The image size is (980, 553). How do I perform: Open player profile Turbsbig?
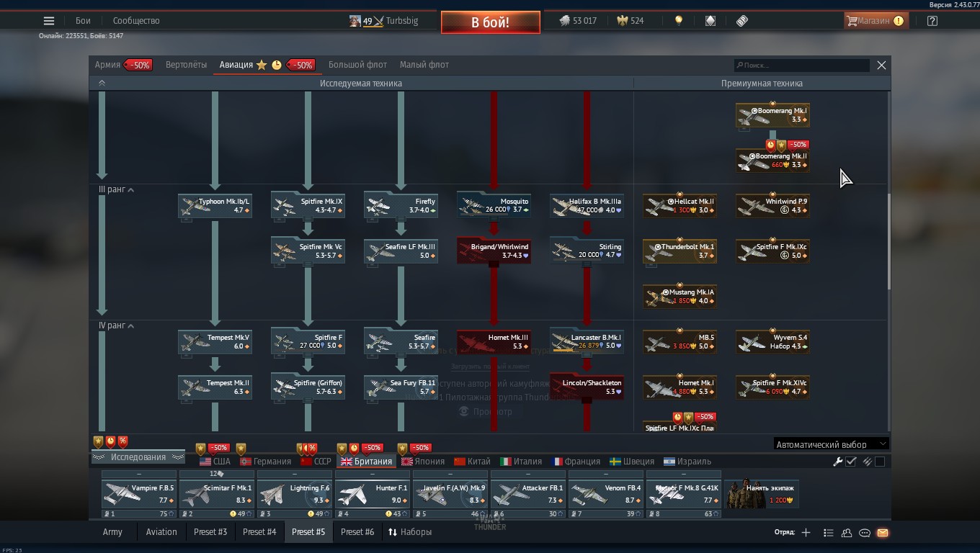[384, 21]
